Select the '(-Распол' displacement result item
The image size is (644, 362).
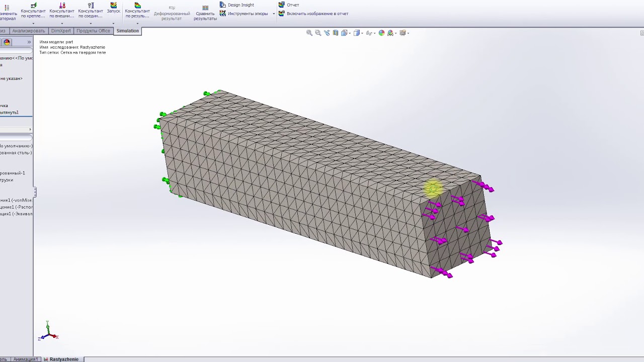(16, 207)
